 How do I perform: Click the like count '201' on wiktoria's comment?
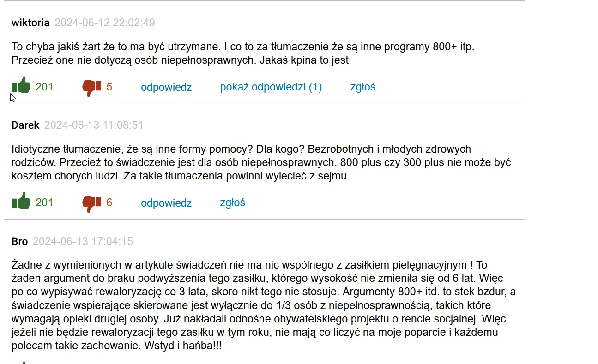pos(45,86)
